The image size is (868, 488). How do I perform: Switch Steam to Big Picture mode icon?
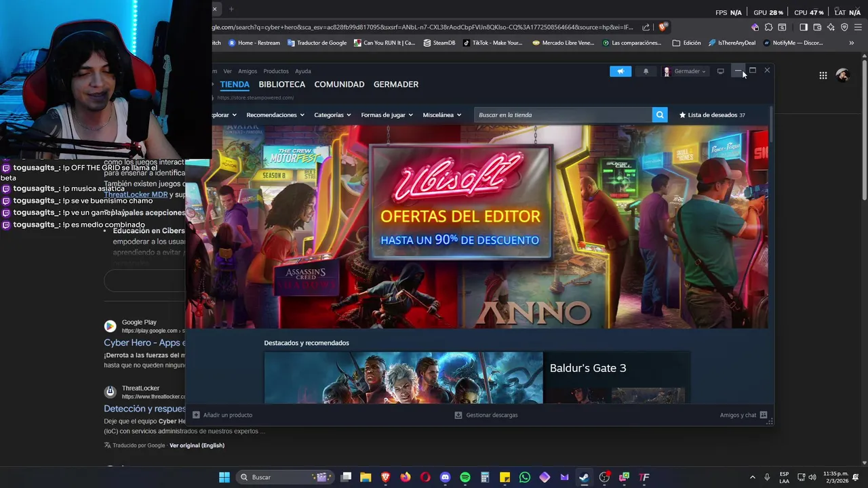tap(720, 71)
